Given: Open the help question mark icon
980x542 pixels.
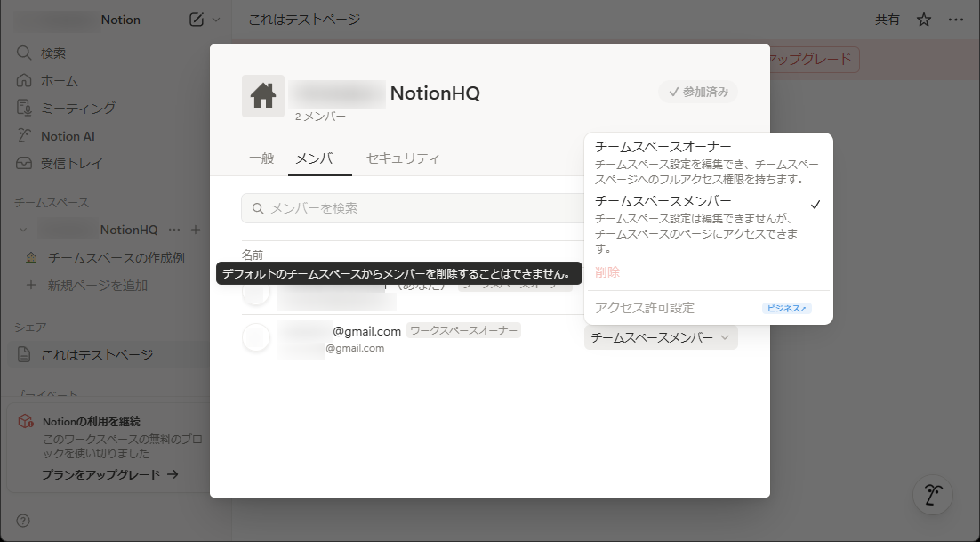Looking at the screenshot, I should pyautogui.click(x=23, y=521).
